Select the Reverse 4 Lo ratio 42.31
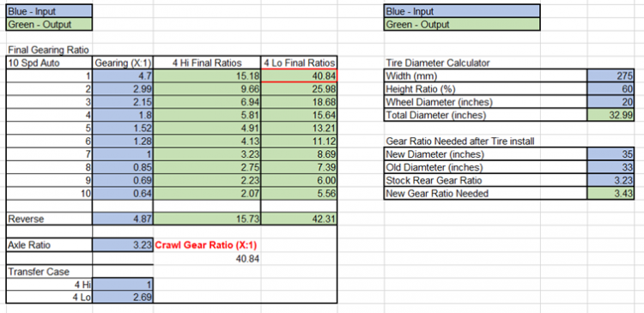The image size is (644, 313). [299, 219]
